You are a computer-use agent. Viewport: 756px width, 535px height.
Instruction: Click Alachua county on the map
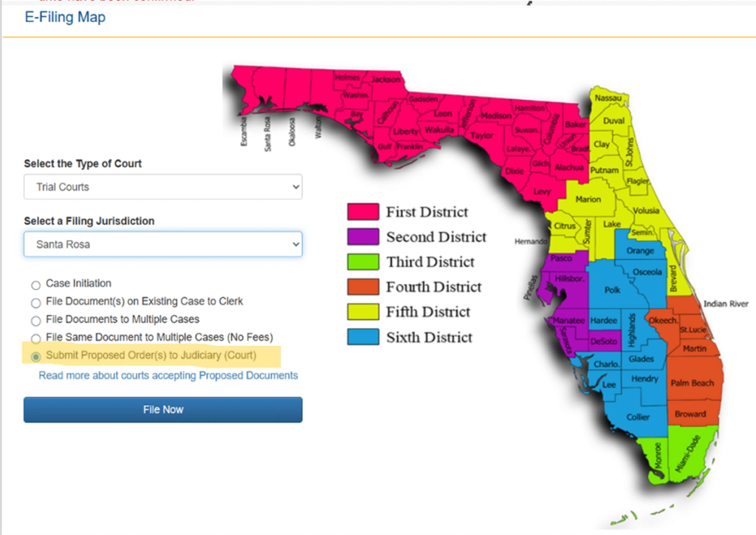tap(569, 168)
